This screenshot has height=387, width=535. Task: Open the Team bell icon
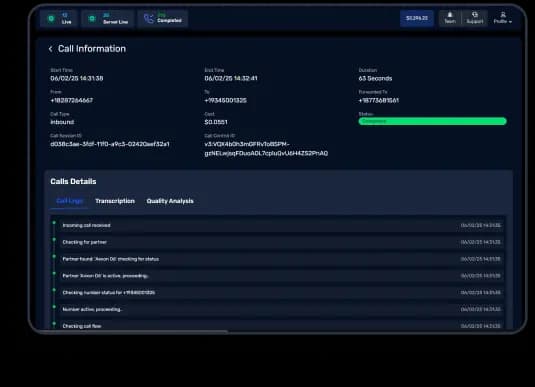point(450,15)
